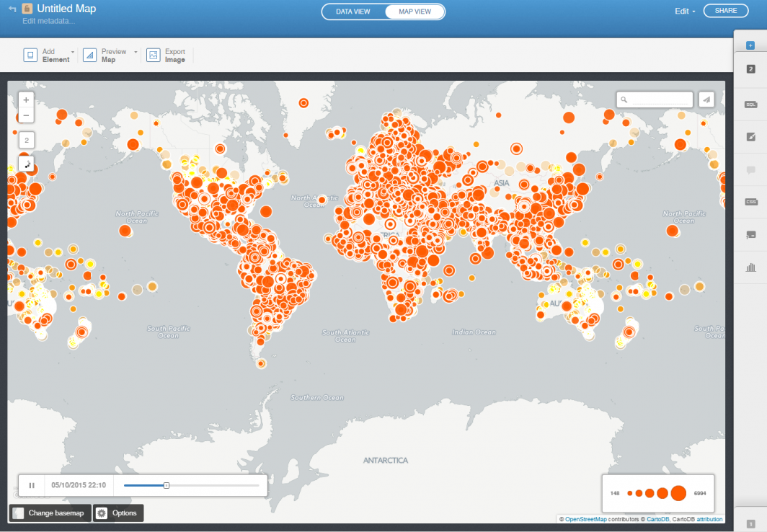Click the curved arrow below zoom controls

(26, 164)
